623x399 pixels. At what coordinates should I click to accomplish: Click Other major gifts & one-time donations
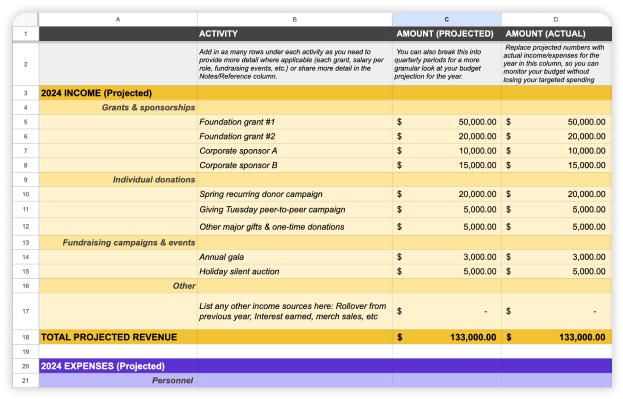coord(294,227)
